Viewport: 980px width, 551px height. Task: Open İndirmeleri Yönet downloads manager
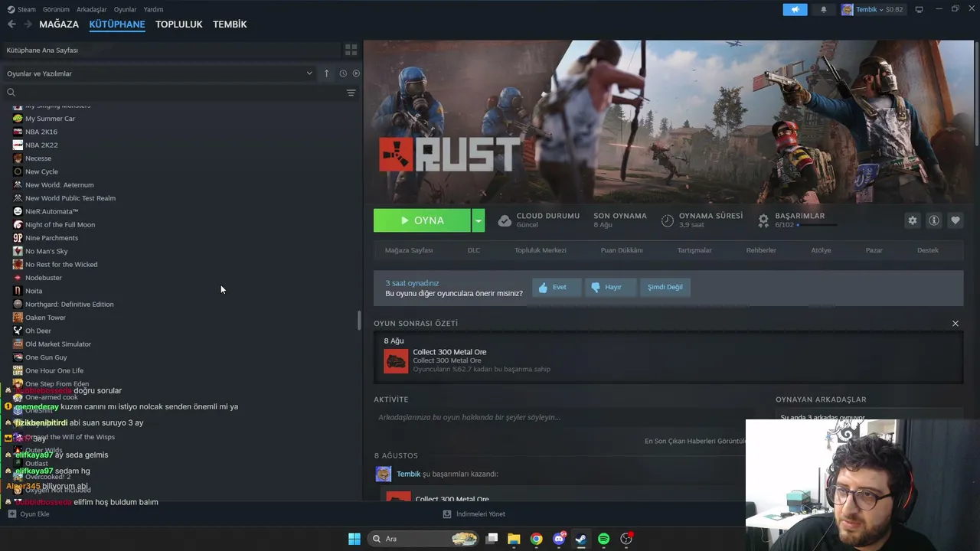474,514
